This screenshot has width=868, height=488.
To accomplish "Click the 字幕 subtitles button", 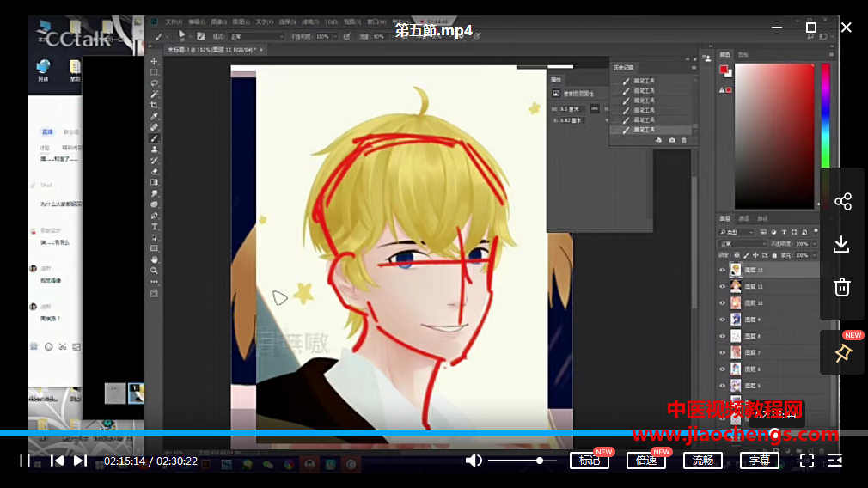I will coord(760,461).
